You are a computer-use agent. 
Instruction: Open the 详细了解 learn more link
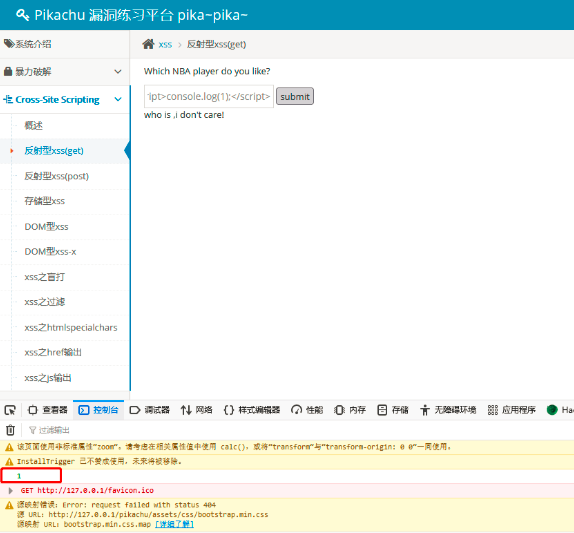(x=175, y=524)
